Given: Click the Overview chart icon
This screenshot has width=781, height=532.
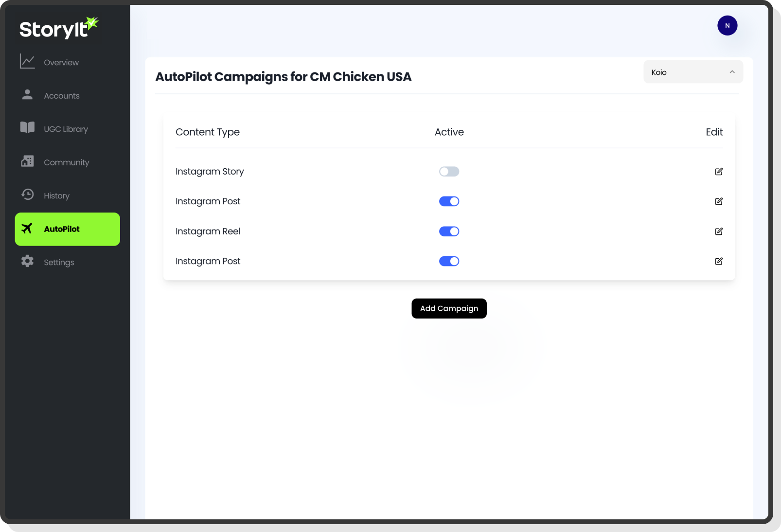Looking at the screenshot, I should tap(27, 62).
